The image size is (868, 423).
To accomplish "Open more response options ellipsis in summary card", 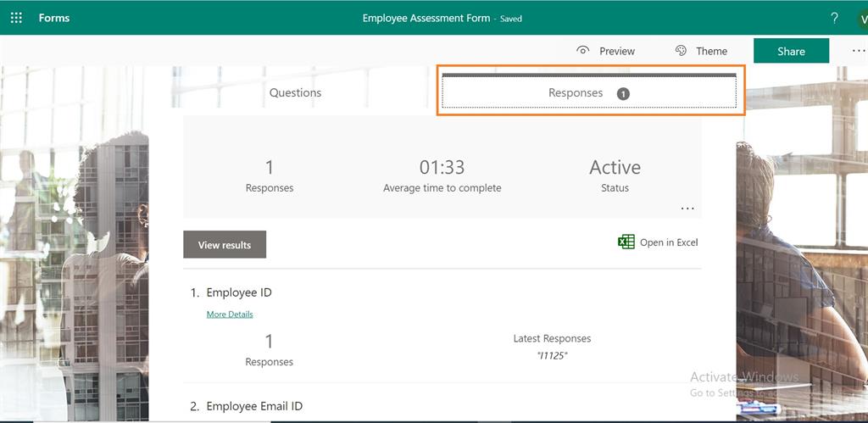I will click(x=687, y=209).
